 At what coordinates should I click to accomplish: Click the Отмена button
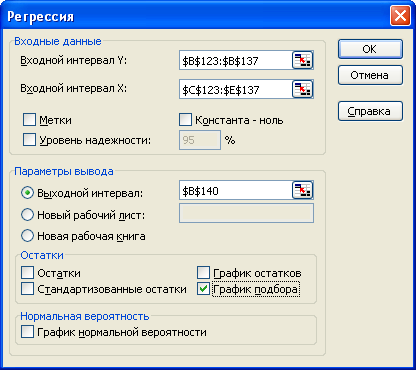pos(370,75)
